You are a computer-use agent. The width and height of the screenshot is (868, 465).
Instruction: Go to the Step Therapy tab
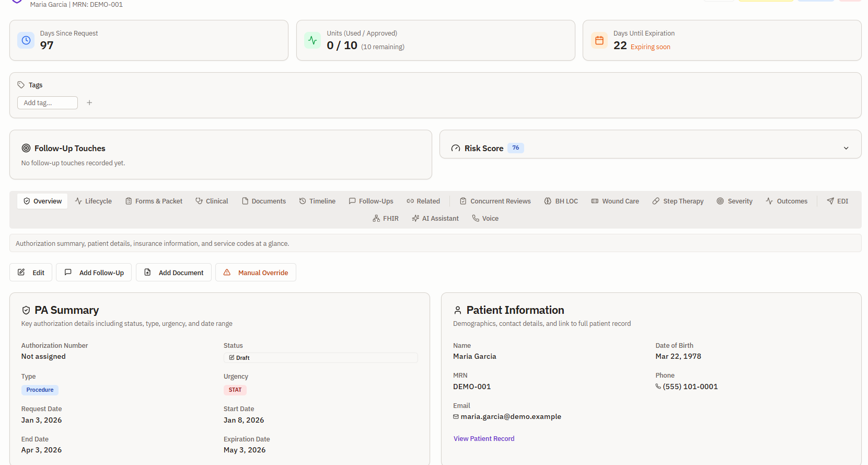coord(678,201)
